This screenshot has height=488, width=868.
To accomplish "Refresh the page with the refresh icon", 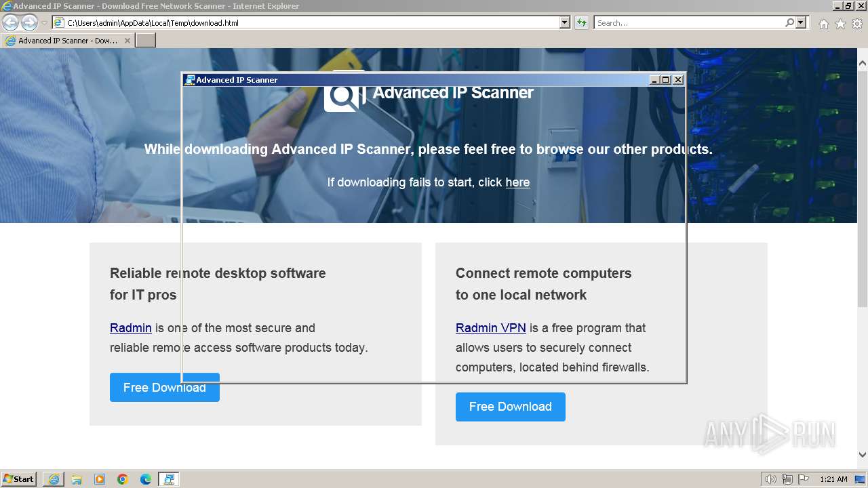I will coord(581,22).
